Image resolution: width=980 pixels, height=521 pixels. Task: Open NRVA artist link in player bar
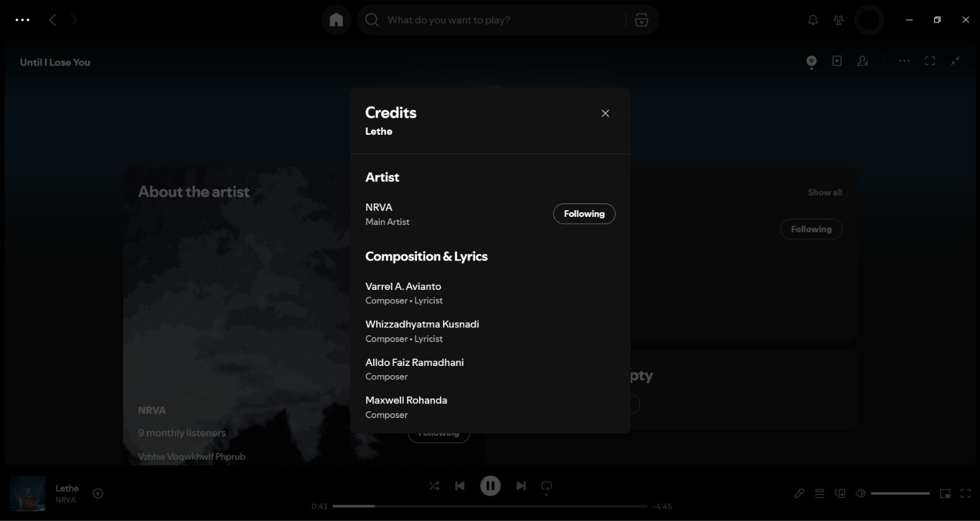click(66, 500)
